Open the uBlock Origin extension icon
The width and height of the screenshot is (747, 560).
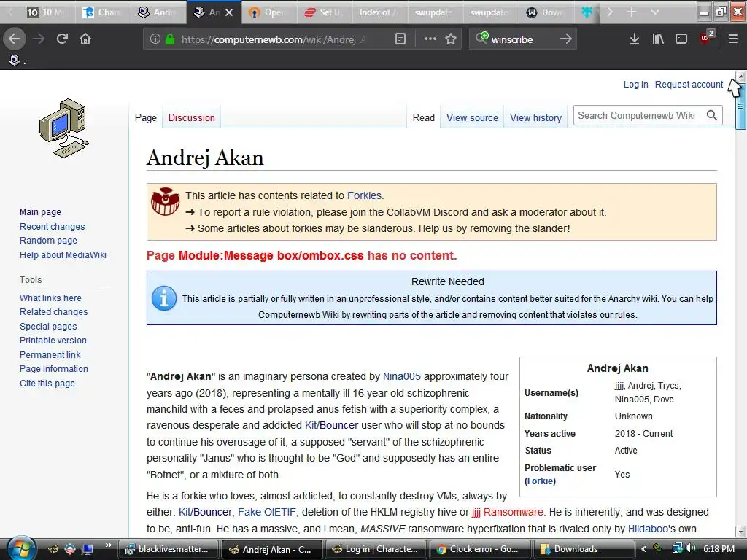pos(705,38)
